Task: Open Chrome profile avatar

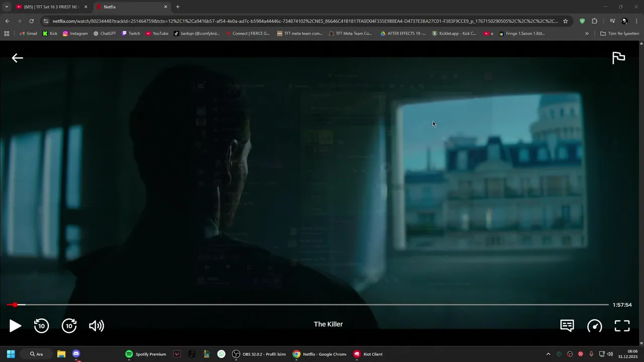Action: (624, 21)
